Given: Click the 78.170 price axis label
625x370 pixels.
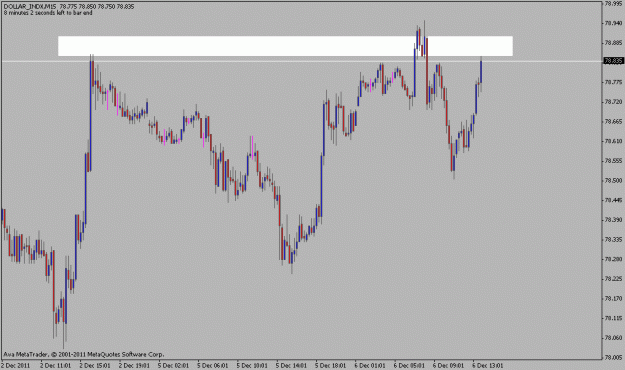Looking at the screenshot, I should coord(613,298).
